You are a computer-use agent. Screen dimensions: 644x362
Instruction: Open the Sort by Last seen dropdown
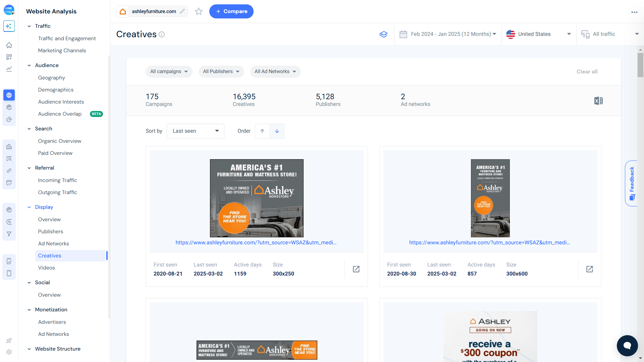(x=196, y=131)
